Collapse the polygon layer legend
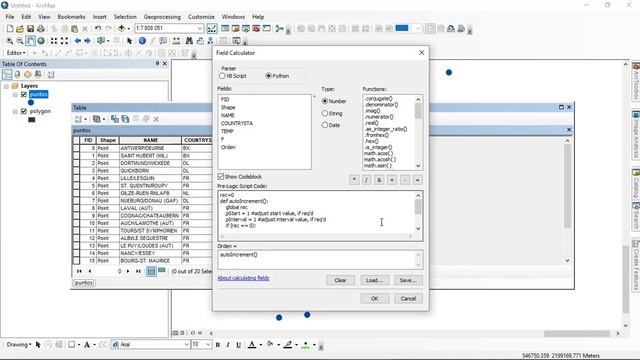Screen dimensions: 640x360 click(x=15, y=111)
